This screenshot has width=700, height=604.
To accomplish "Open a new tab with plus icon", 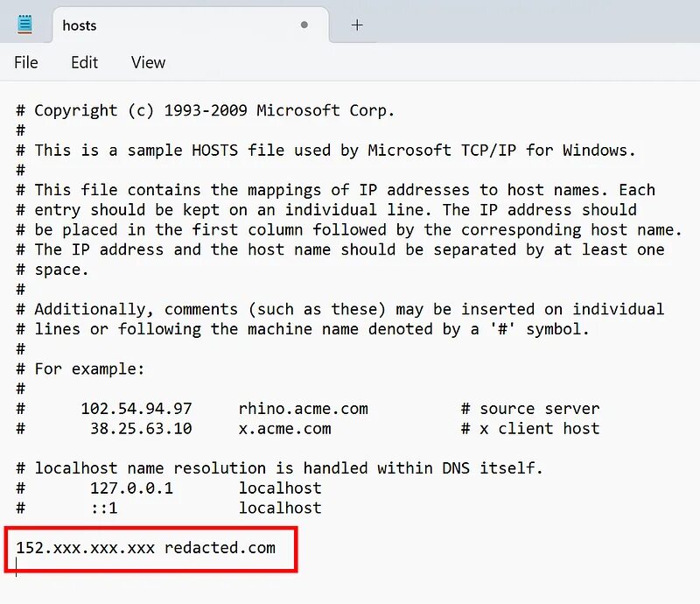I will [x=357, y=25].
